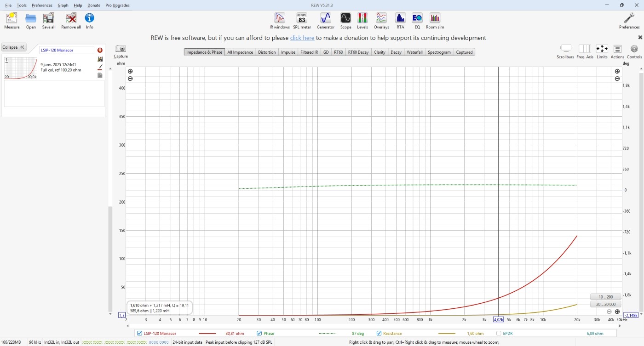Edit the LSIP-120 Monacor name field

[67, 50]
